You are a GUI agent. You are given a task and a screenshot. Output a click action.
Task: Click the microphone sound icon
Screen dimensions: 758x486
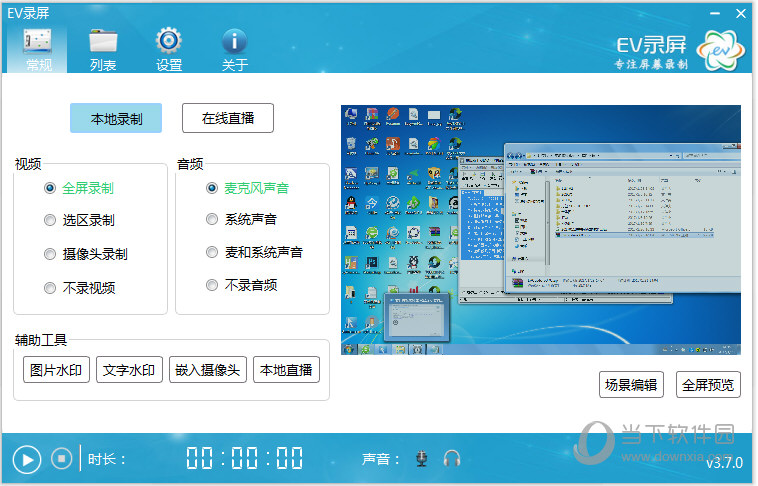(x=422, y=458)
